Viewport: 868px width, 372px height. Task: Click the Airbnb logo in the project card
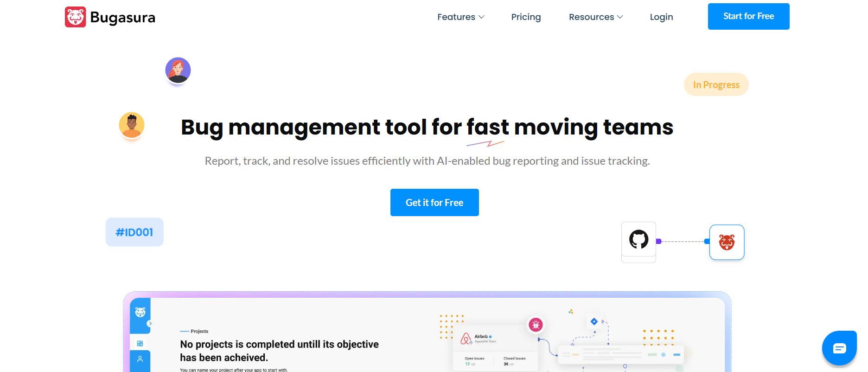(466, 339)
